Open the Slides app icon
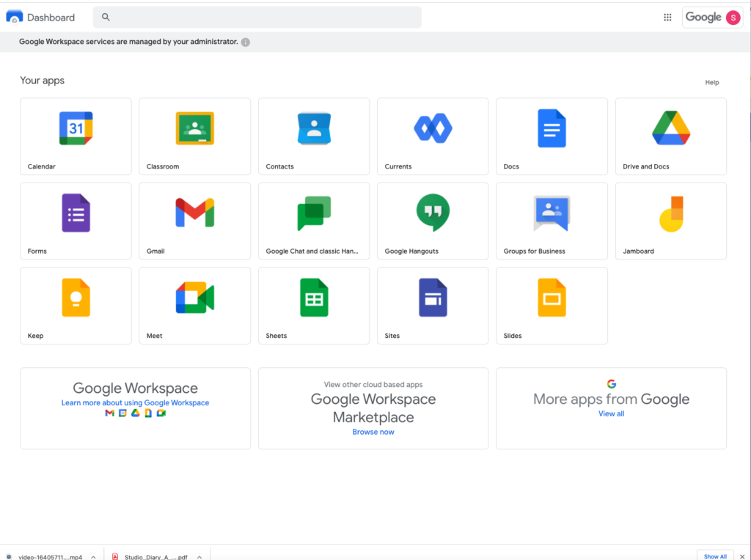 552,298
